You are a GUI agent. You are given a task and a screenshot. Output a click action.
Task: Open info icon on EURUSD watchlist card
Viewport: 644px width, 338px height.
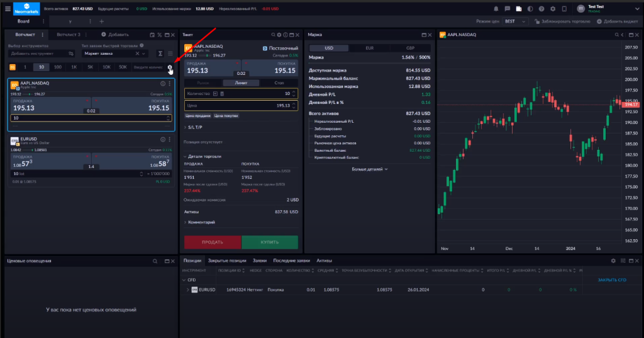pyautogui.click(x=163, y=139)
